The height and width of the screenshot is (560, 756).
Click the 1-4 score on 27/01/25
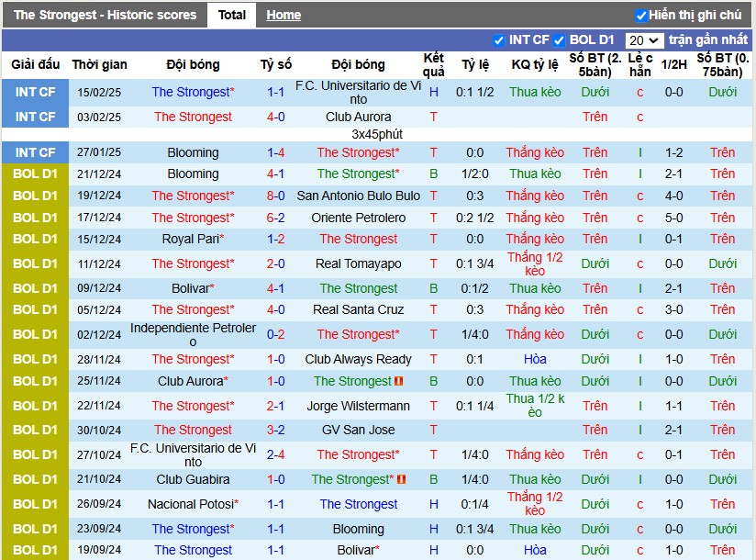pos(276,152)
